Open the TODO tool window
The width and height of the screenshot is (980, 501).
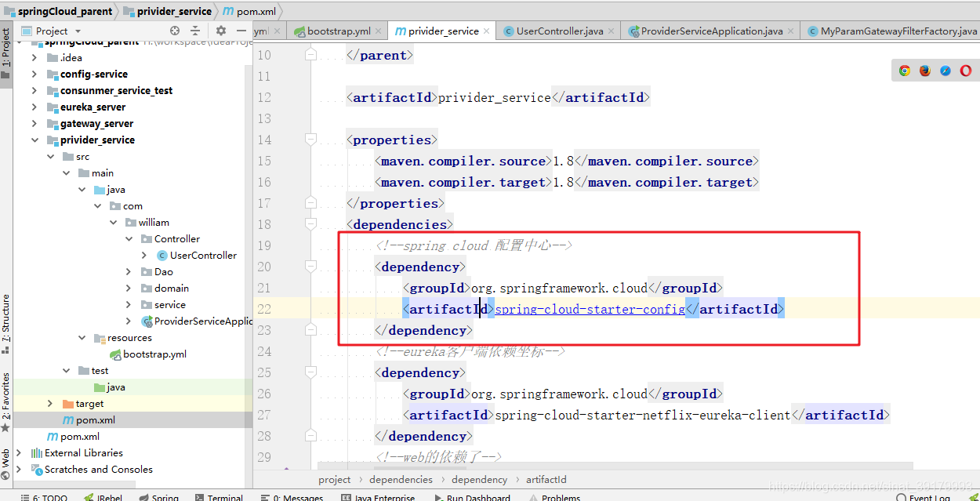point(44,497)
